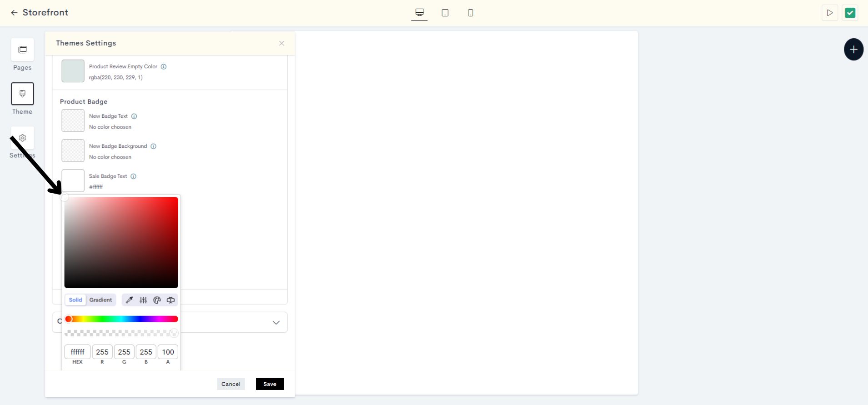Open New Badge Text color swatch

click(x=73, y=120)
